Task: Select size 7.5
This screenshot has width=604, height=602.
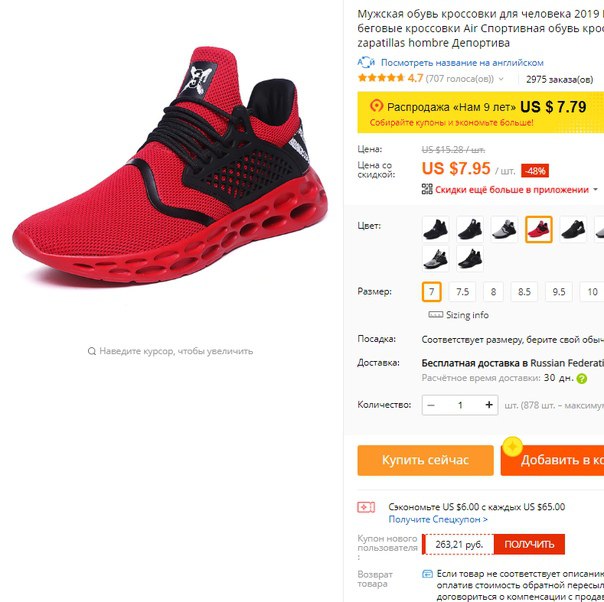Action: (462, 292)
